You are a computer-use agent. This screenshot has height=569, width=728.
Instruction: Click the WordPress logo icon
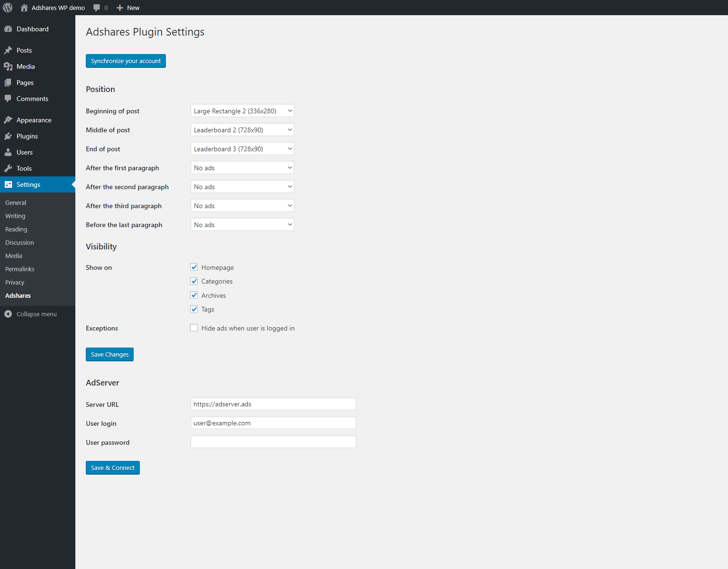click(8, 8)
